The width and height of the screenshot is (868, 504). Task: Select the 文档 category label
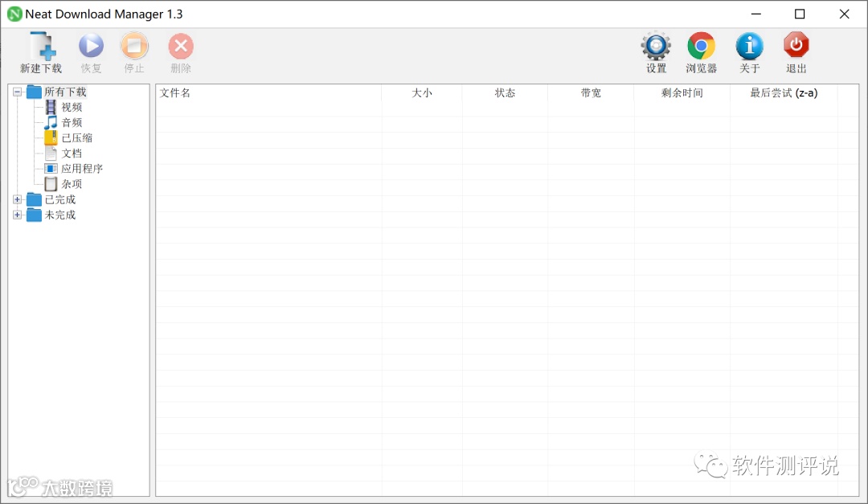pyautogui.click(x=72, y=154)
